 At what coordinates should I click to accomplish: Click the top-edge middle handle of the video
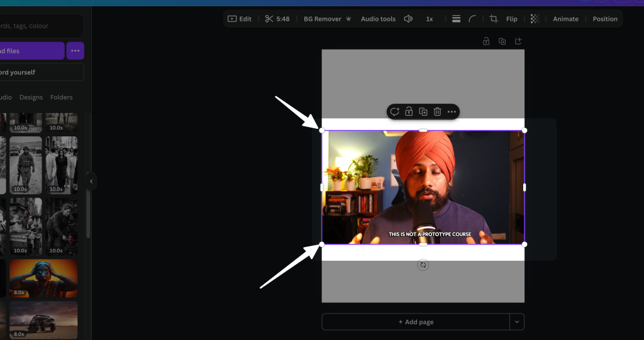[423, 131]
